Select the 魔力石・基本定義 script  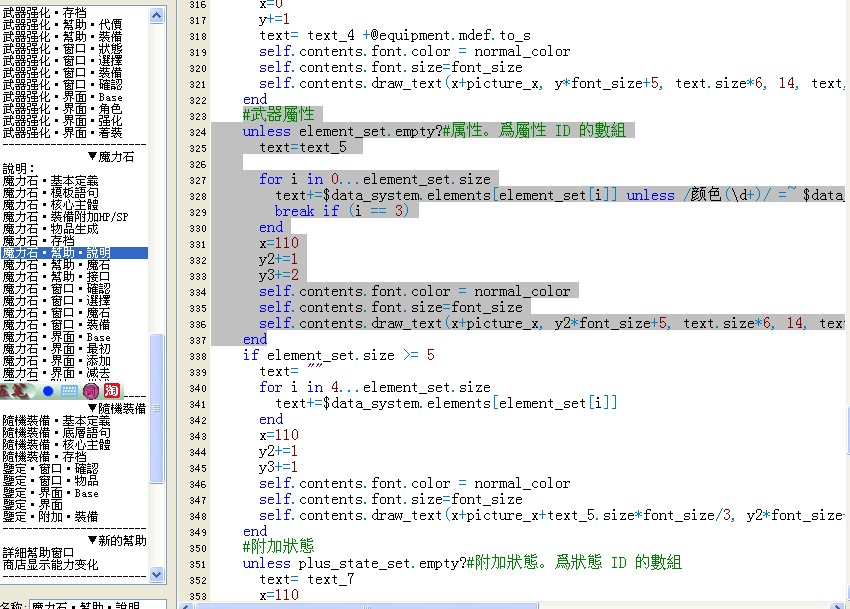coord(50,181)
